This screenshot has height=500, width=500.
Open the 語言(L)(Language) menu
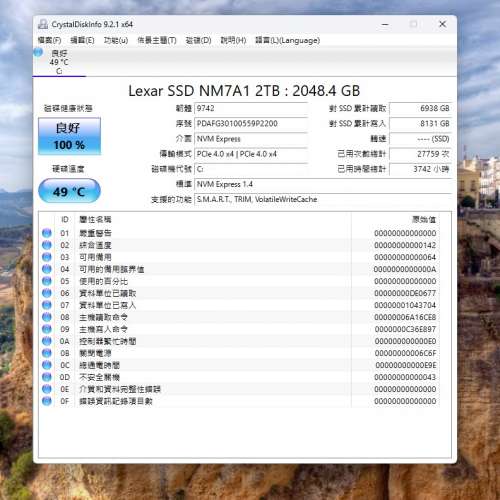click(288, 40)
